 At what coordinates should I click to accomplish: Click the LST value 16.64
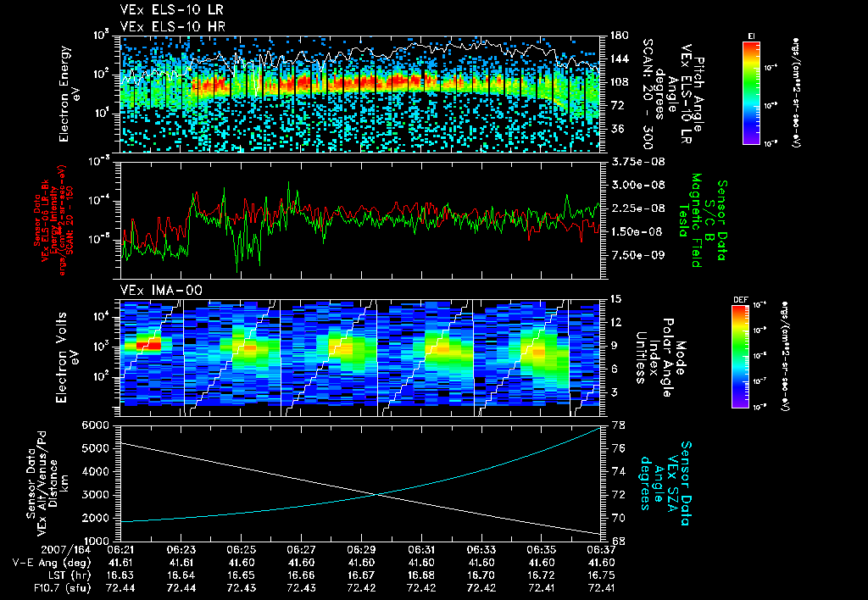click(x=181, y=575)
